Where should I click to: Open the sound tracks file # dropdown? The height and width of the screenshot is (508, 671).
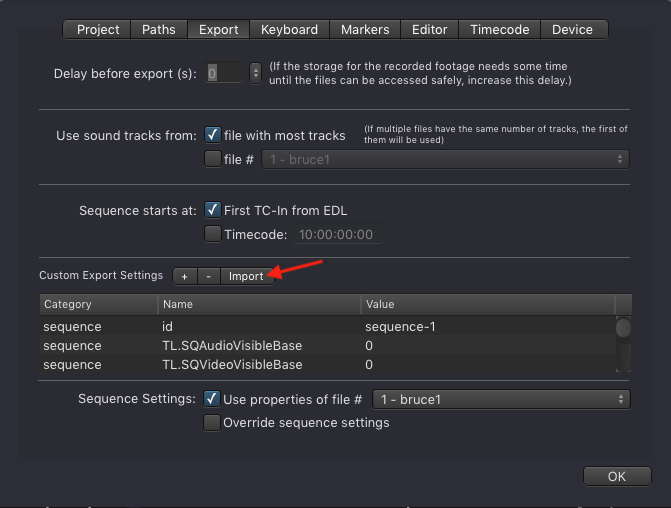[445, 159]
